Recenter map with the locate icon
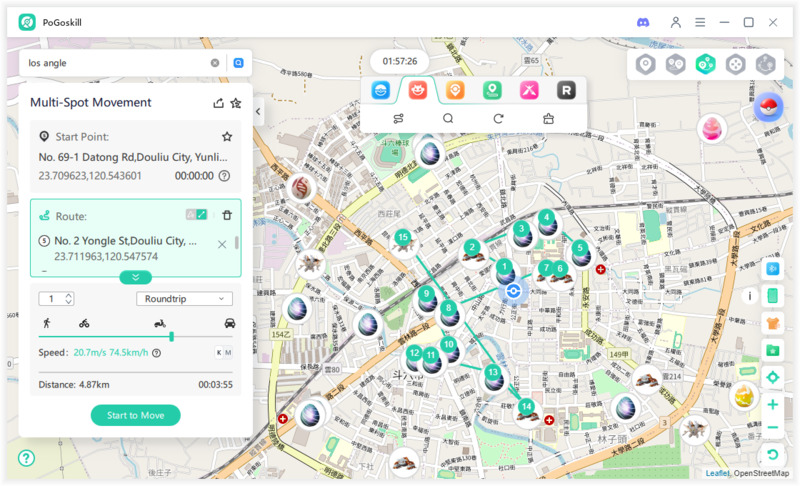The width and height of the screenshot is (800, 486). (772, 377)
